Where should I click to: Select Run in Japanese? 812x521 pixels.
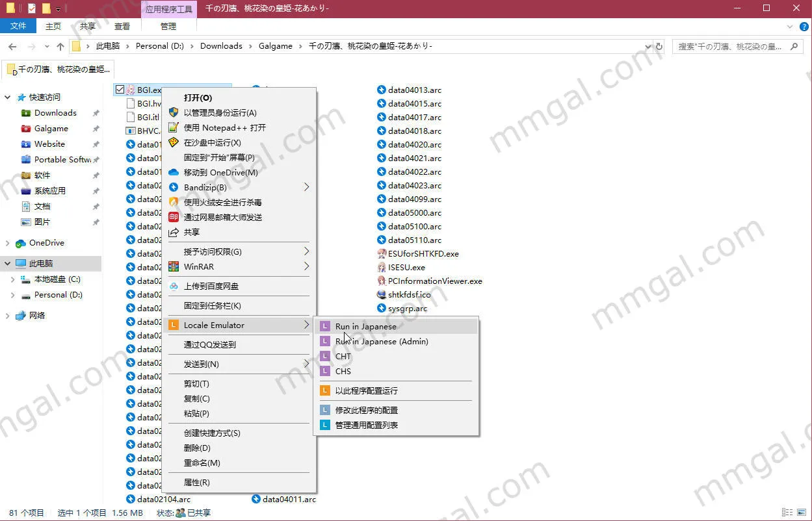[x=365, y=327]
